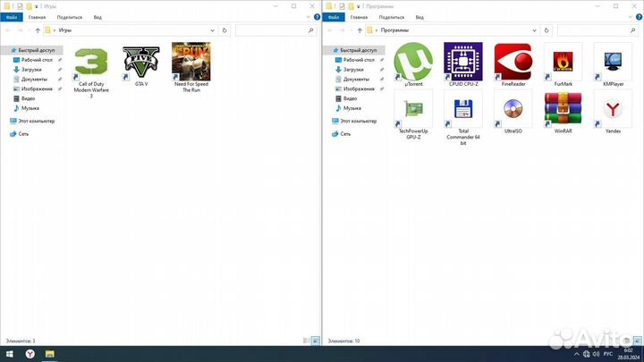
Task: Open the Windows Start menu
Action: [x=9, y=354]
